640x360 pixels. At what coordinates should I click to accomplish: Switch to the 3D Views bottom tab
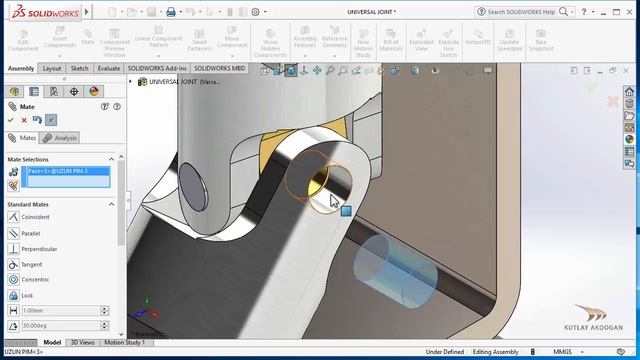[83, 342]
